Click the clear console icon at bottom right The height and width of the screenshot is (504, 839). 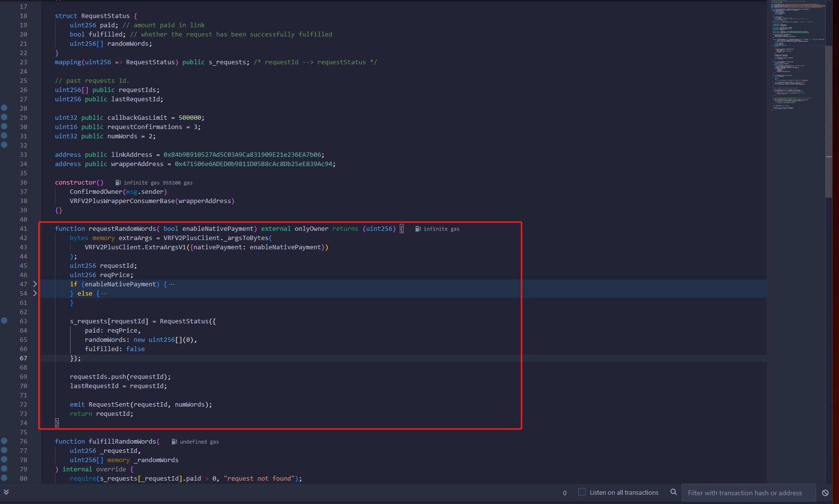point(825,493)
